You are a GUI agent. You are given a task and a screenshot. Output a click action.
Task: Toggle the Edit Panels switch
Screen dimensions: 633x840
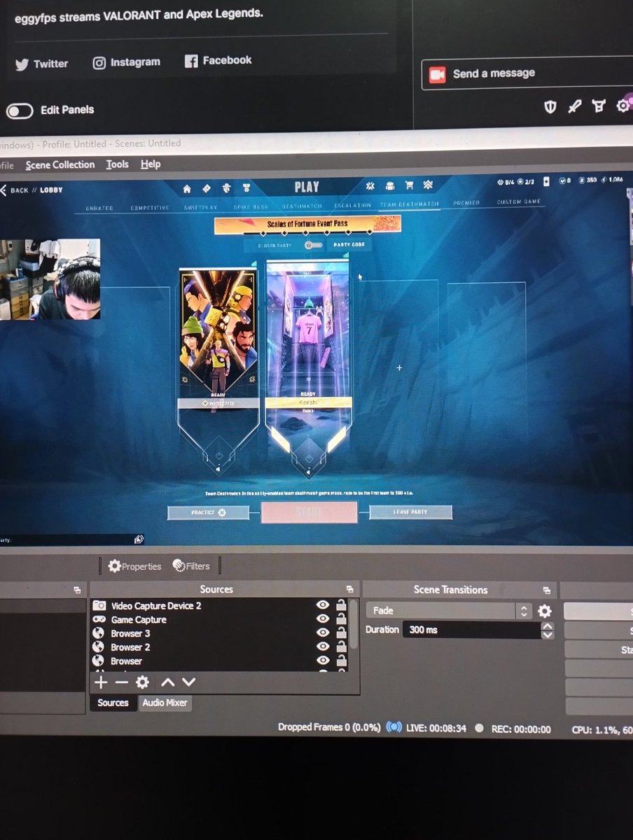tap(20, 111)
